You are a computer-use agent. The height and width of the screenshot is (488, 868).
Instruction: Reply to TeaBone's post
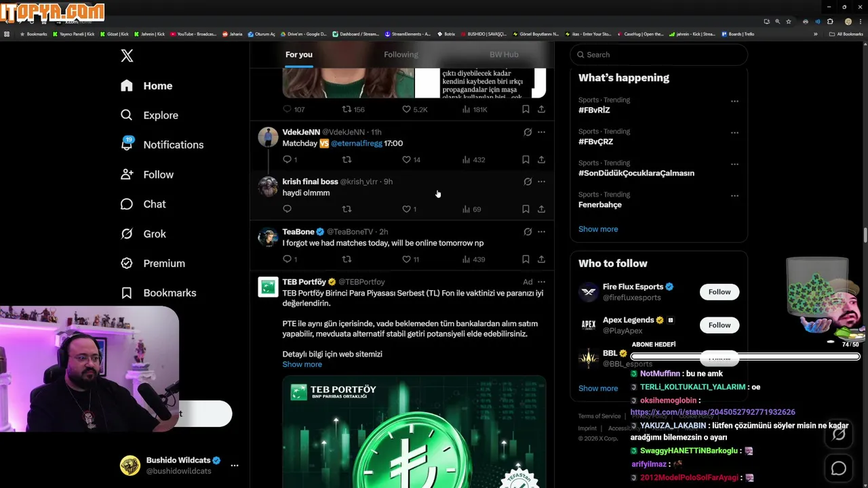point(289,260)
